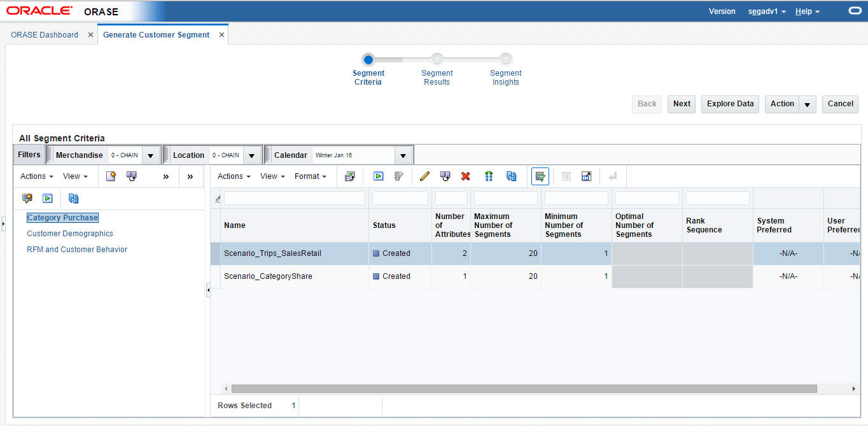Click the refresh icon in scenario toolbar
The width and height of the screenshot is (868, 426).
[511, 176]
